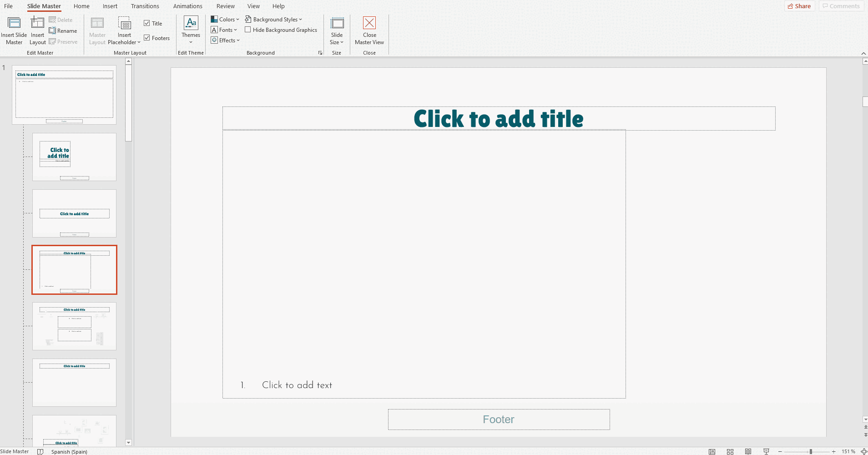Open the File menu
Screen dimensions: 868x455
click(x=9, y=6)
